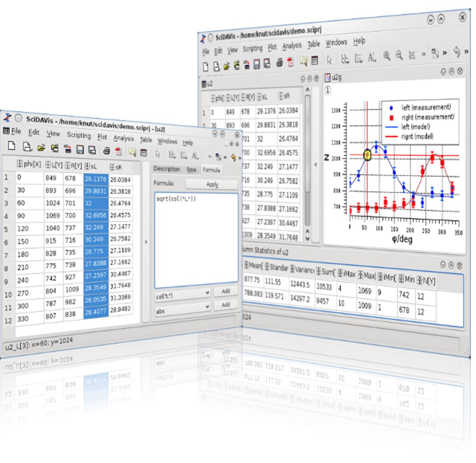Click Project Explorer icon in back window toolbar
The width and height of the screenshot is (476, 463).
coord(304,61)
